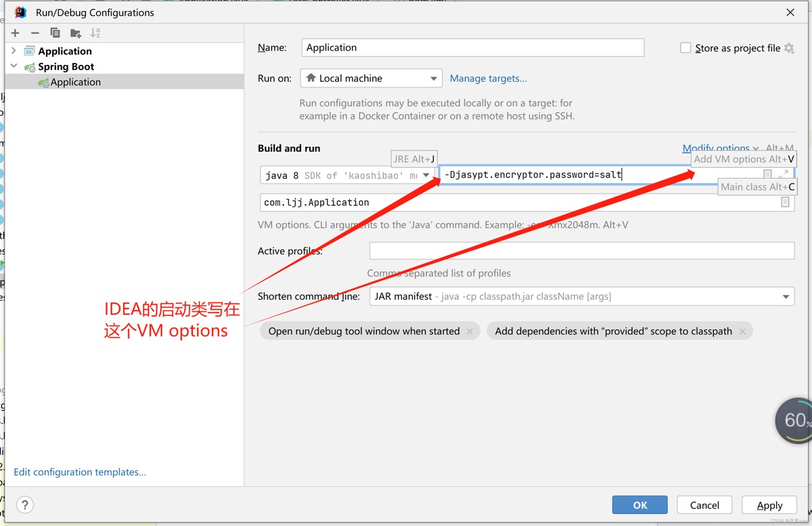Remove the 'Add dependencies with provided scope' tag
The image size is (812, 526).
tap(742, 331)
